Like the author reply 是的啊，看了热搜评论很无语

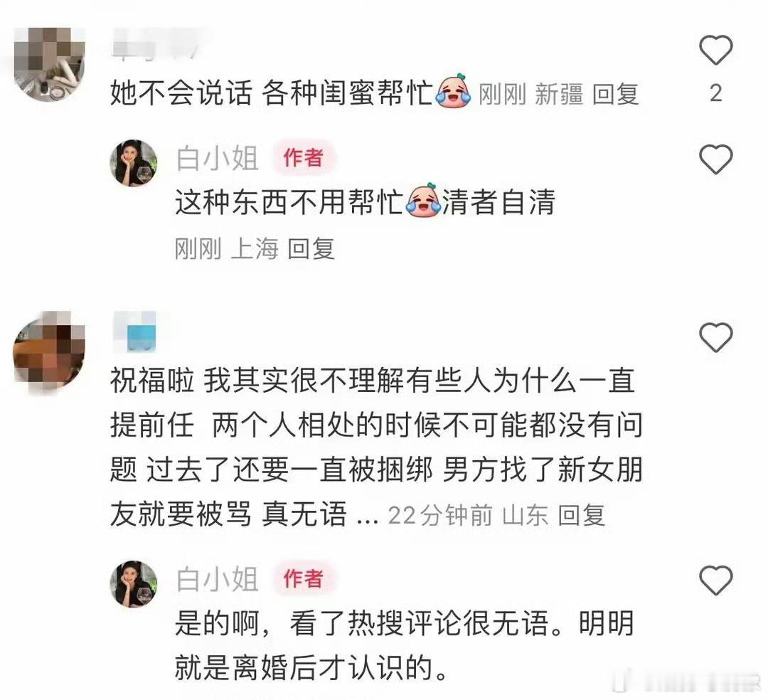click(715, 580)
